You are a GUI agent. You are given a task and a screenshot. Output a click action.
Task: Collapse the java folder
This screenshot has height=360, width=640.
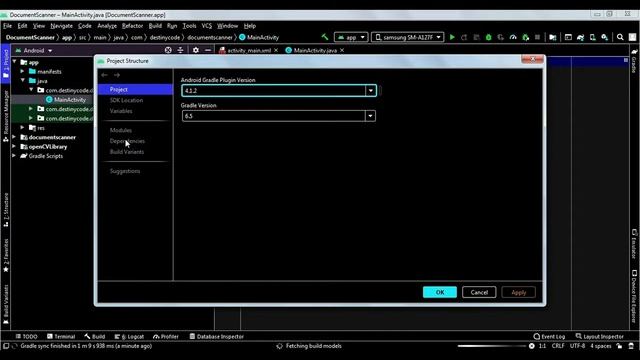coord(23,80)
